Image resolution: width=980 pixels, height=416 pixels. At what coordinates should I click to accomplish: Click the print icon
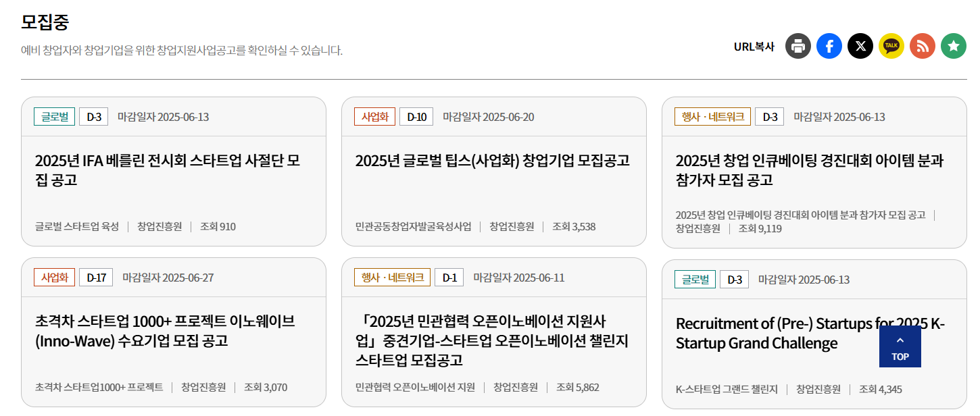(798, 46)
